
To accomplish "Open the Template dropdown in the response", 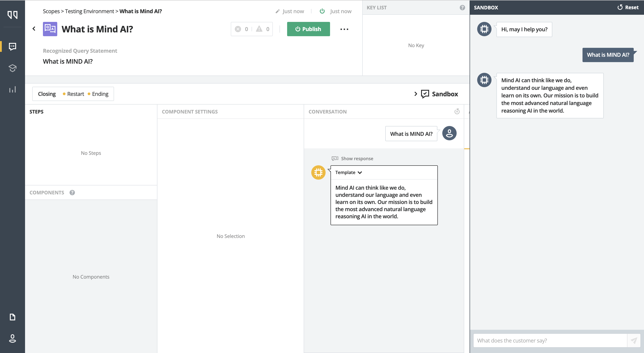I will pyautogui.click(x=349, y=172).
